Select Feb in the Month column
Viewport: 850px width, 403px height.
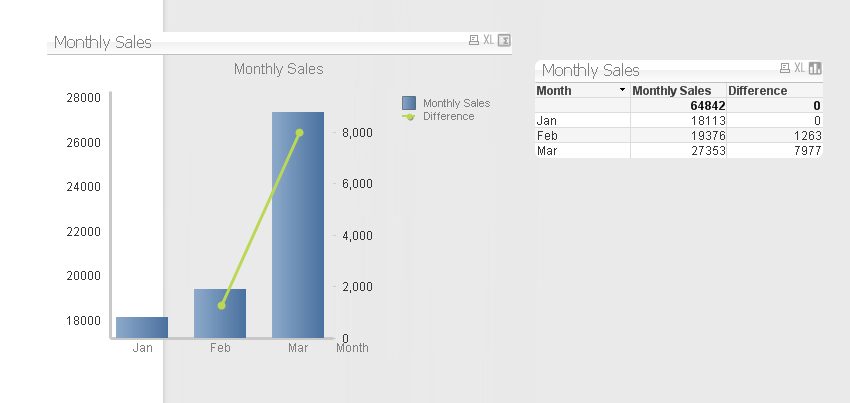click(x=547, y=135)
